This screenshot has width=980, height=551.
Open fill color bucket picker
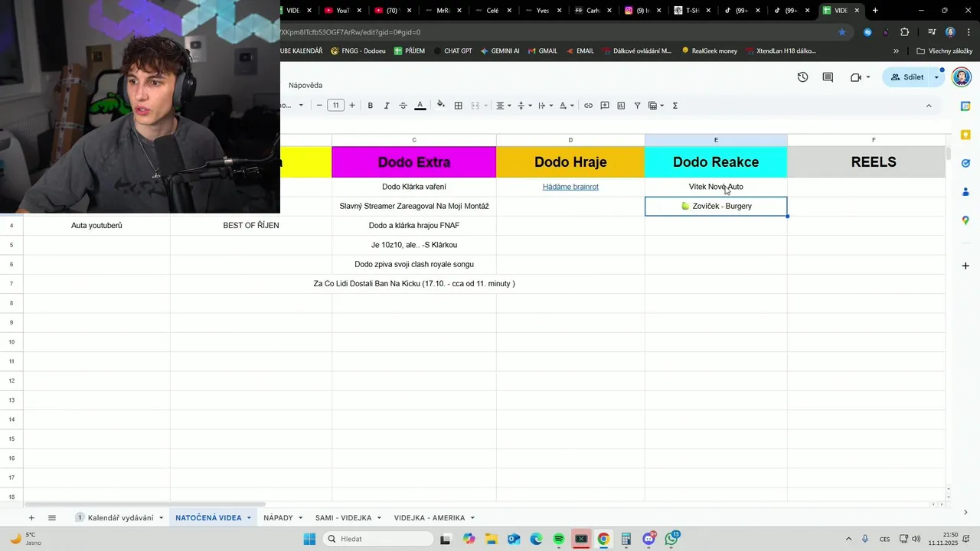pos(441,106)
